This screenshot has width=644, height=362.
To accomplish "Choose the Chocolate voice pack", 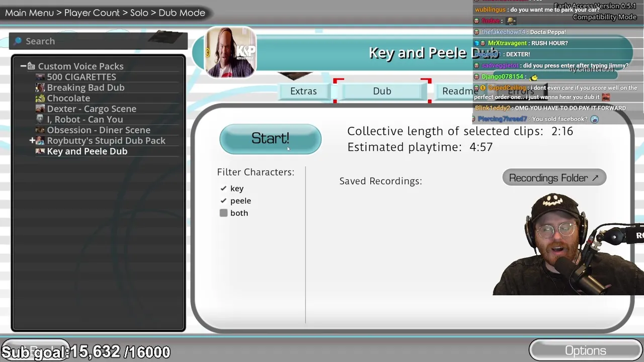I will 68,98.
